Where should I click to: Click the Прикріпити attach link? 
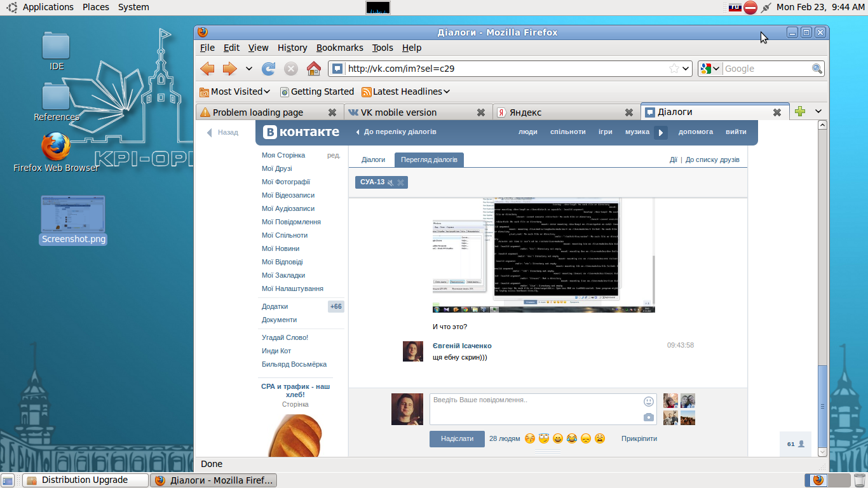(639, 438)
